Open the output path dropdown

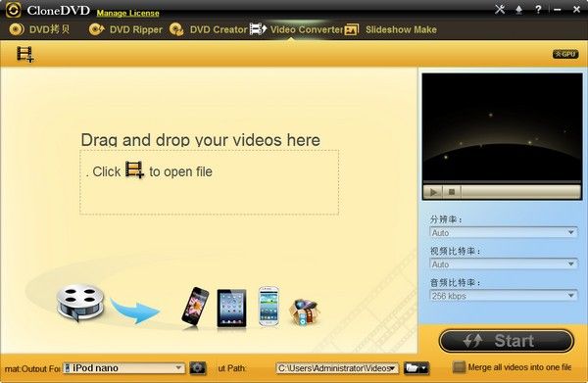coord(337,368)
